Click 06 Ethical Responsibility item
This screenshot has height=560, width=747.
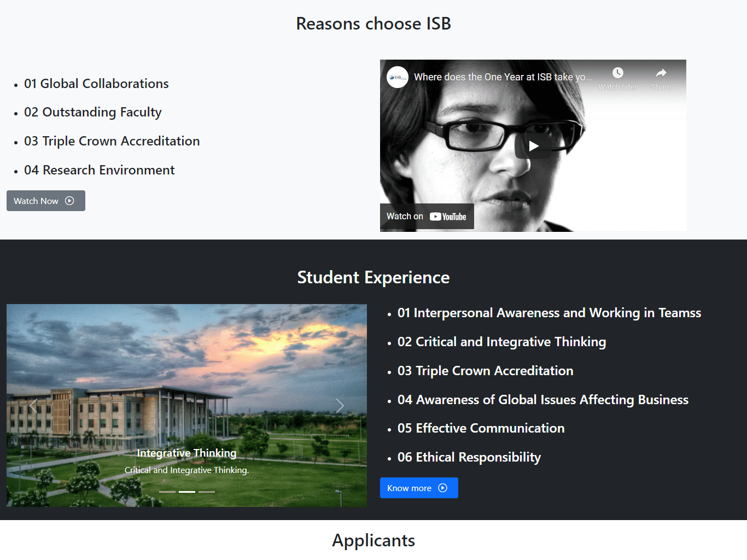[469, 457]
